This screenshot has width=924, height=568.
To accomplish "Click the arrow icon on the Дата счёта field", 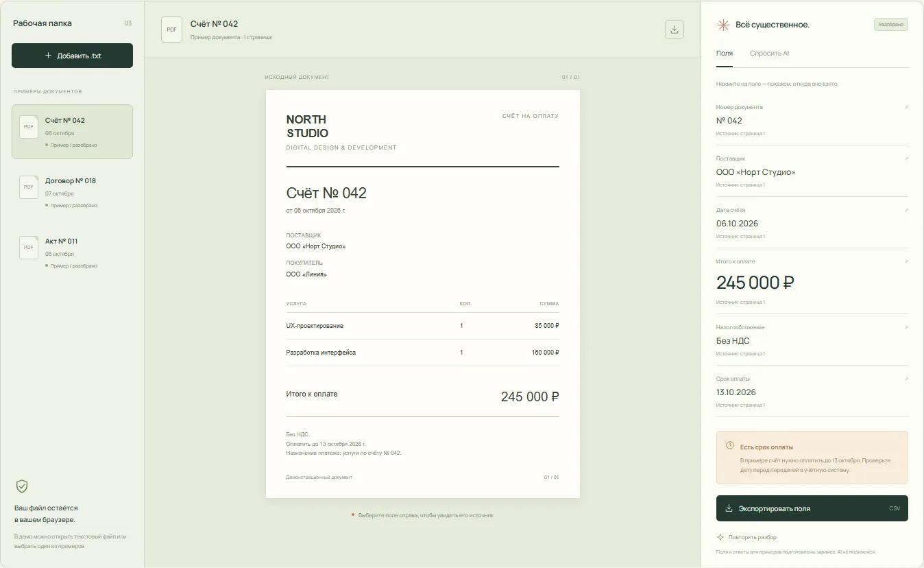I will tap(905, 210).
